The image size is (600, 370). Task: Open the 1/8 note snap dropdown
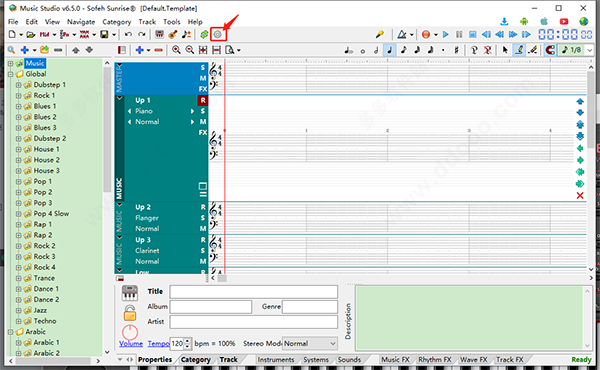tap(589, 50)
